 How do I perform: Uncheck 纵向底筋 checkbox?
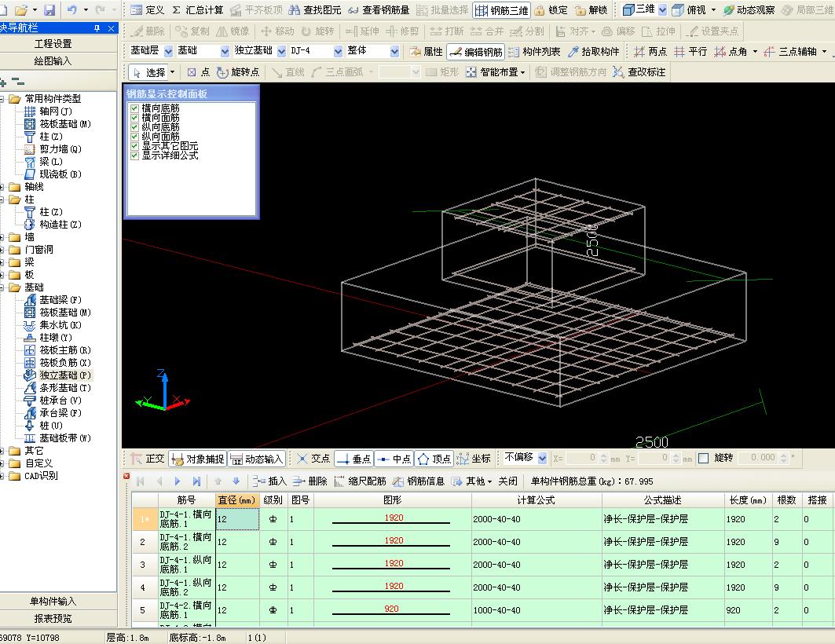135,127
